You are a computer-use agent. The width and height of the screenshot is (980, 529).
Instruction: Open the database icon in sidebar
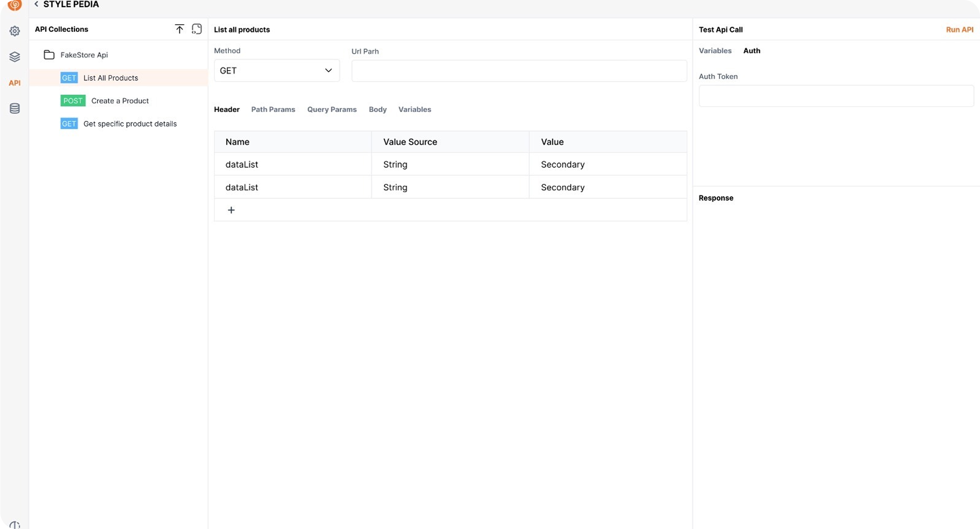[15, 109]
